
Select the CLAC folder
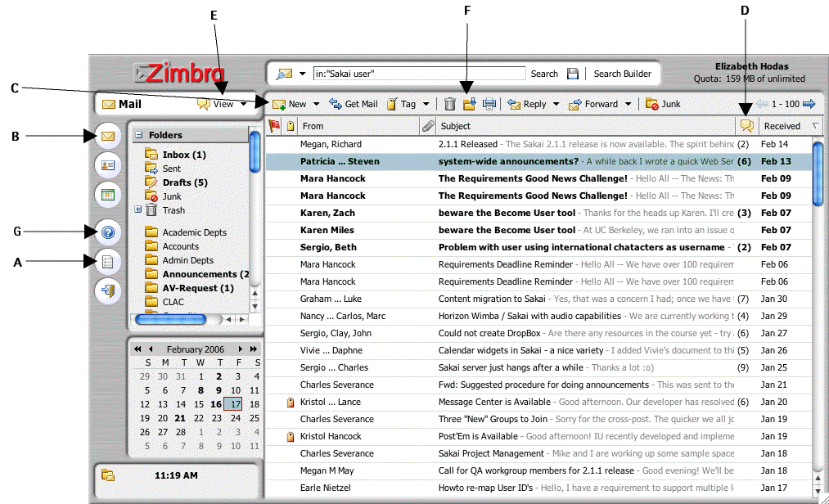click(x=165, y=302)
